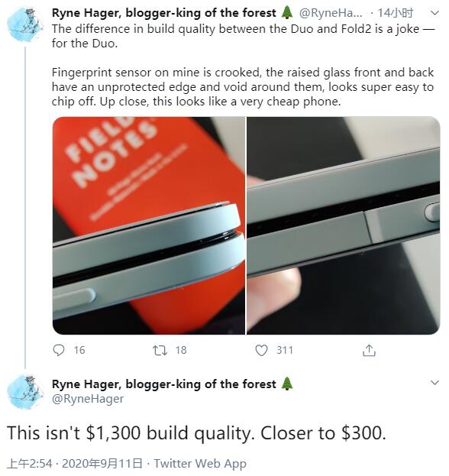Expand the second tweet's chevron menu

click(x=434, y=383)
